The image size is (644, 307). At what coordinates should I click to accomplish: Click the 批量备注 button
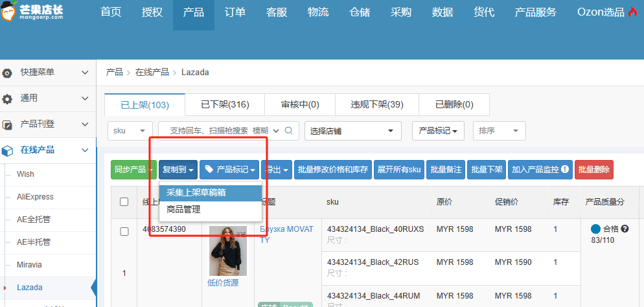446,170
